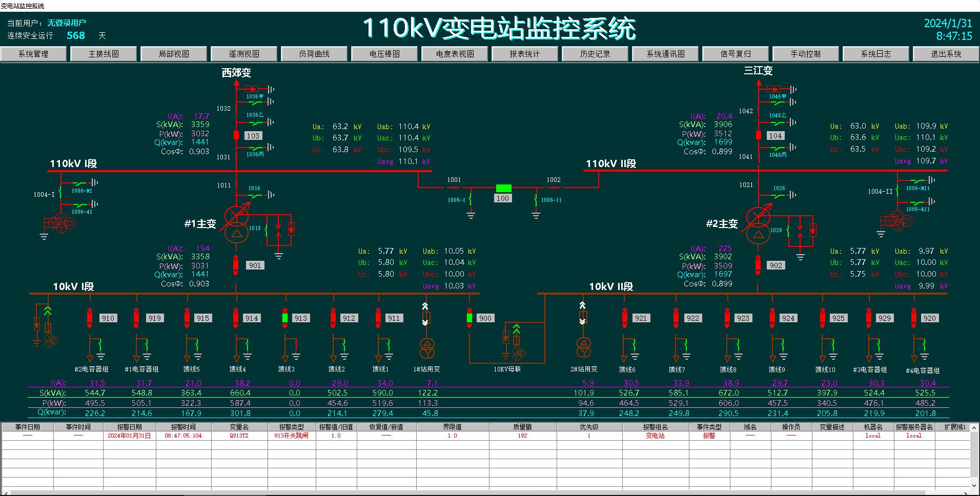Click the #2 main transformer symbol
980x496 pixels.
(x=758, y=225)
